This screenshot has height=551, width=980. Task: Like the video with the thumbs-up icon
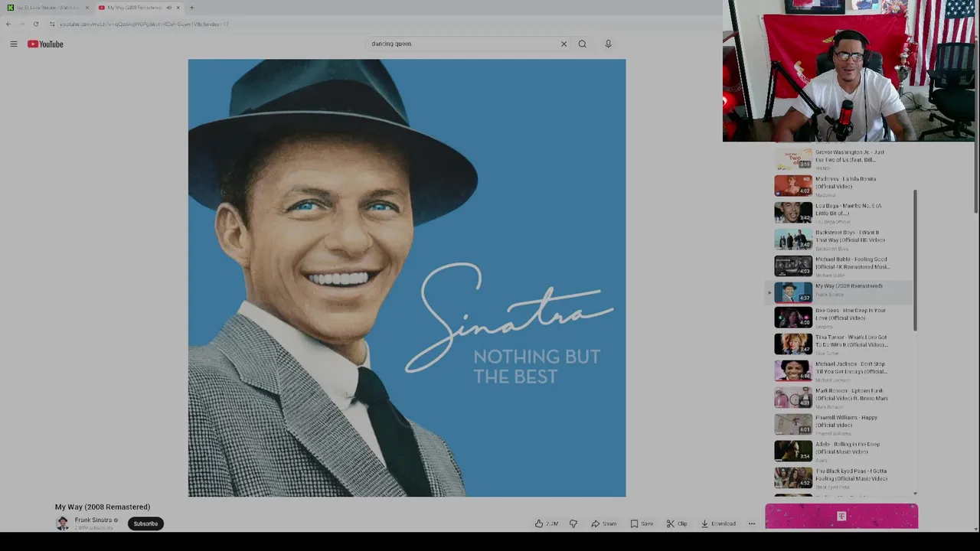pos(546,523)
